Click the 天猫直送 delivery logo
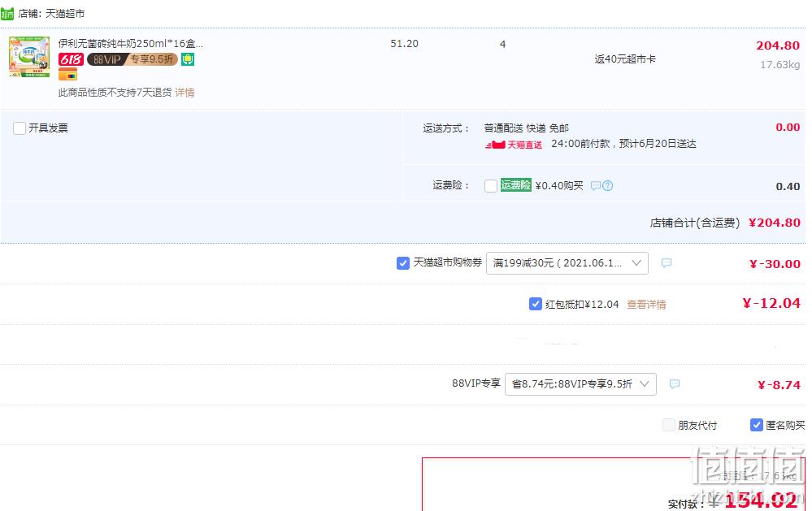This screenshot has height=511, width=812. coord(513,145)
